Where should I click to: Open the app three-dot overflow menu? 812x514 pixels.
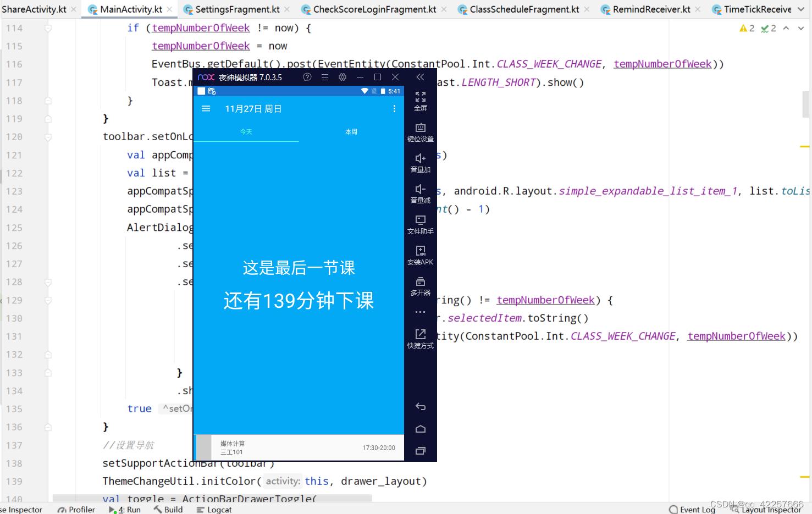(x=394, y=109)
